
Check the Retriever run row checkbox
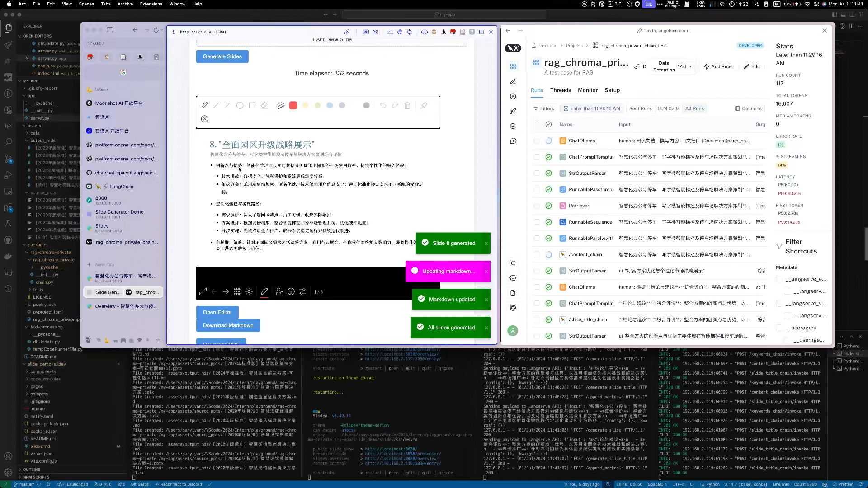[537, 206]
